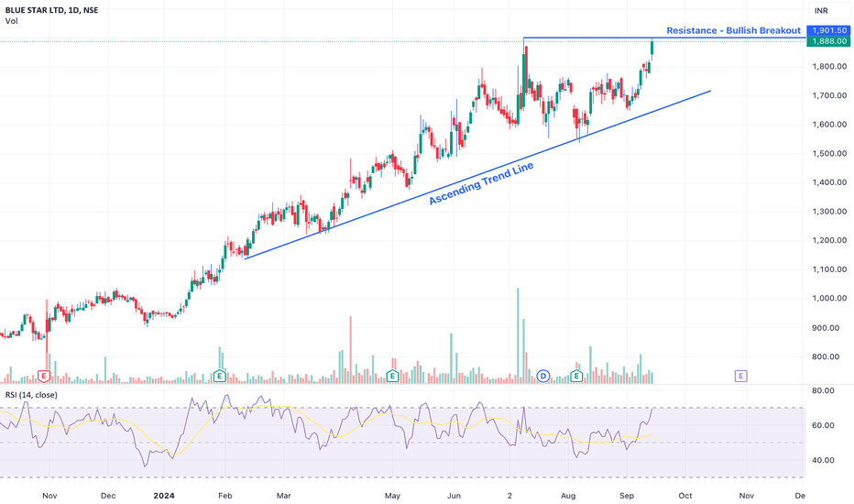Click the 1,000.00 price axis tick

pos(829,298)
